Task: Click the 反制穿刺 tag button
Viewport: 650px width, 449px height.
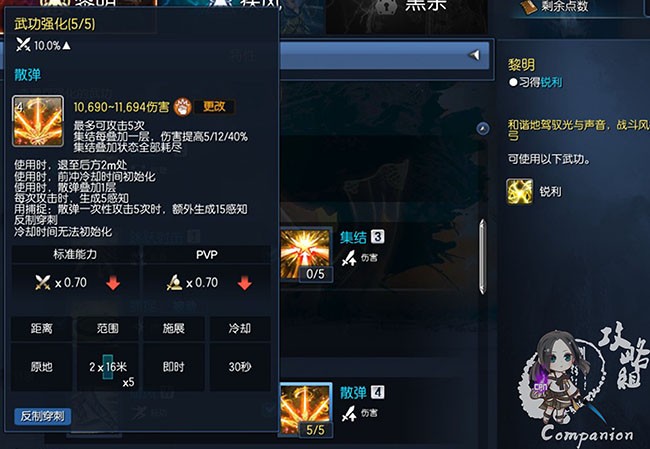Action: [43, 416]
